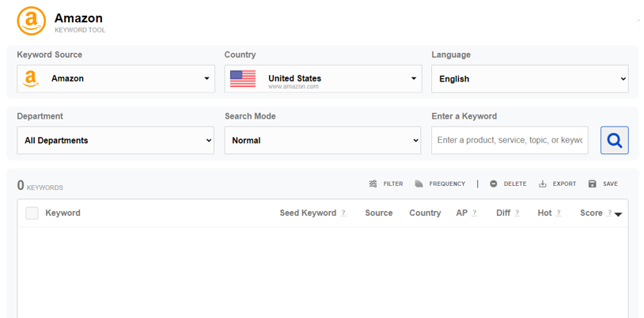Sort by the AP column header
The image size is (644, 318).
(x=462, y=213)
